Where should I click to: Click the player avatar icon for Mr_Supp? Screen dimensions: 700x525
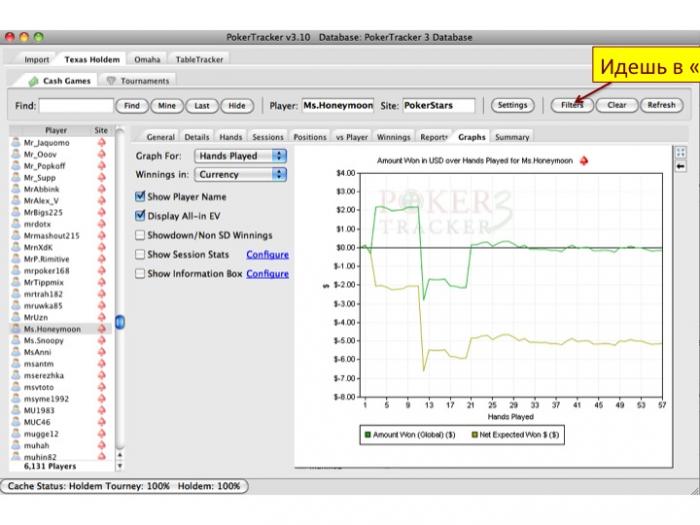(x=16, y=177)
